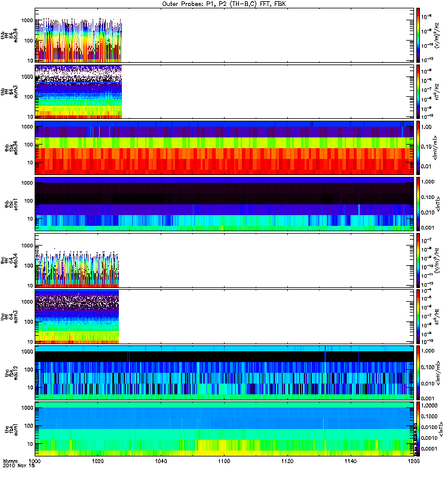Click inside the thc fbk edc12 filter bank panel
The height and width of the screenshot is (478, 448).
[x=225, y=373]
